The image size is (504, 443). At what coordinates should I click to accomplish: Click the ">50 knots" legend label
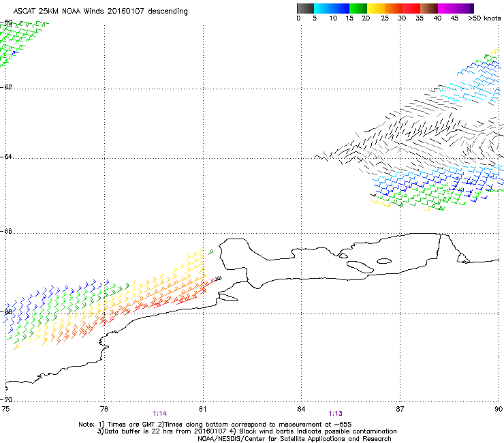(x=484, y=18)
